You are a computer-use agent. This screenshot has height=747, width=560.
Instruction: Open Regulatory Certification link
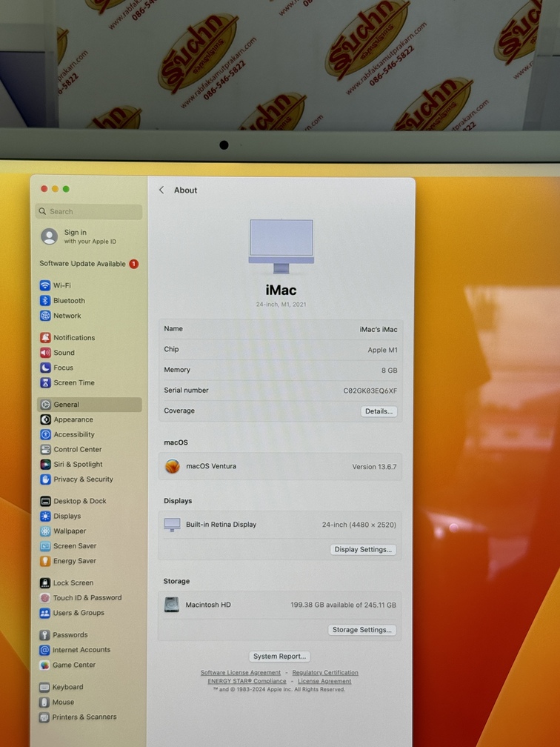[325, 673]
